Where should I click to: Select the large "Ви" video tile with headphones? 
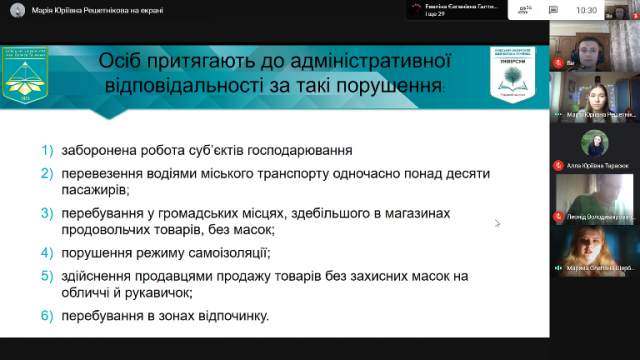pos(595,46)
